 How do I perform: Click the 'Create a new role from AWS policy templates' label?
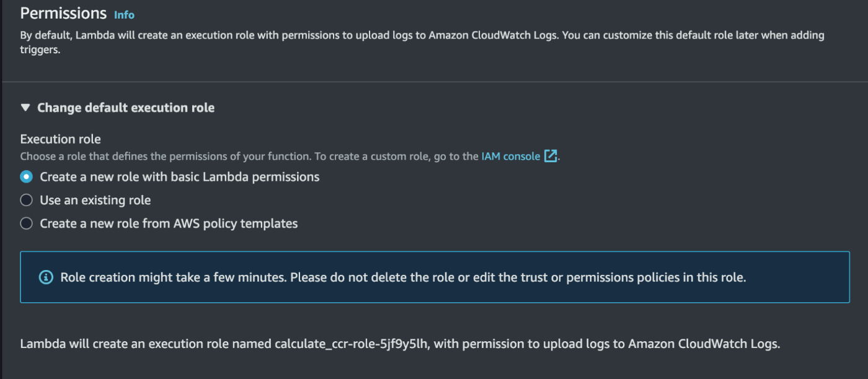[x=169, y=224]
